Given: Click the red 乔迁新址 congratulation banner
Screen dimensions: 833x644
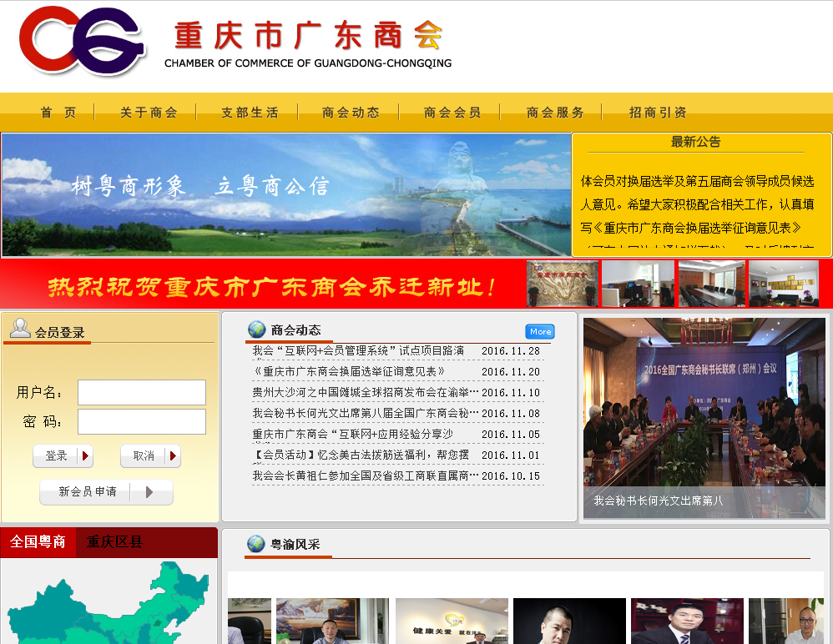Looking at the screenshot, I should click(263, 285).
